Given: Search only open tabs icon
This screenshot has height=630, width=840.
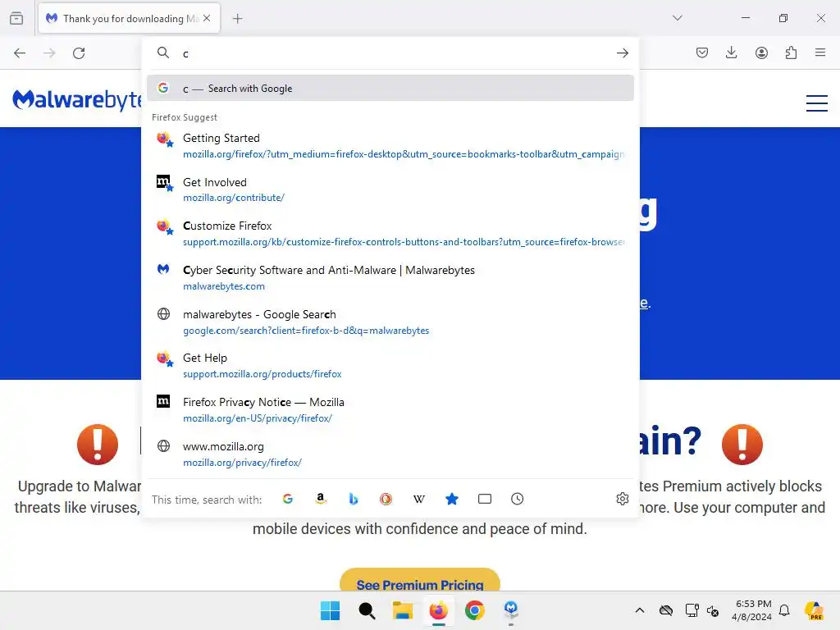Looking at the screenshot, I should (484, 499).
